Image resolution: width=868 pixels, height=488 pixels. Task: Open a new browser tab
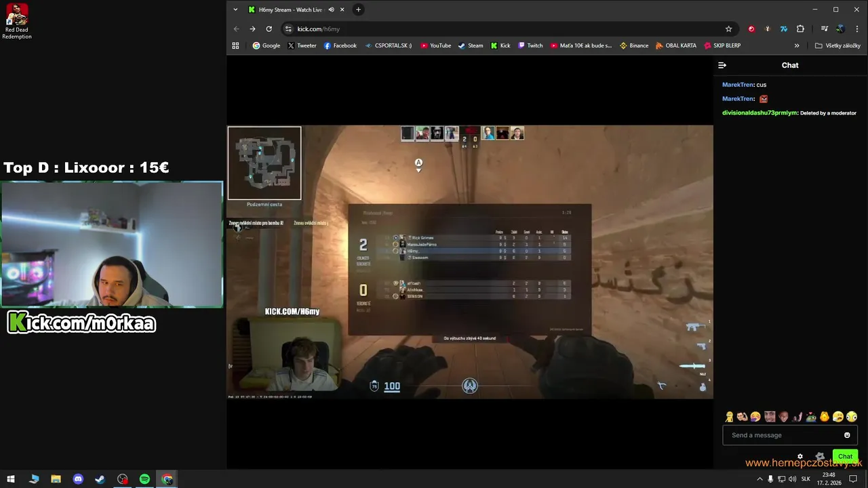[358, 9]
